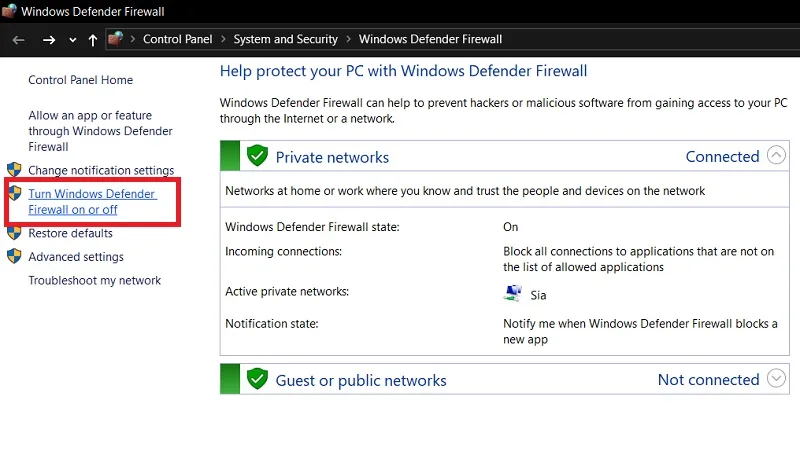
Task: Open Change notification settings
Action: pos(101,170)
